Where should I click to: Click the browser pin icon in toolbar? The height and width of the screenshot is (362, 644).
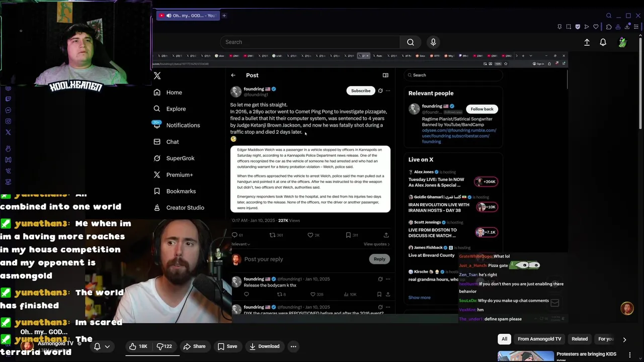[559, 27]
